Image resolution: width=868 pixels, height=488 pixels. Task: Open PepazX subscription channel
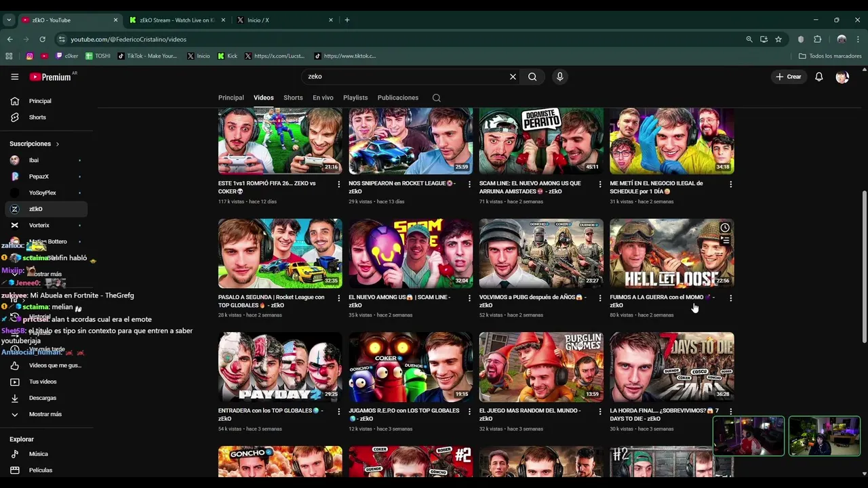(45, 176)
